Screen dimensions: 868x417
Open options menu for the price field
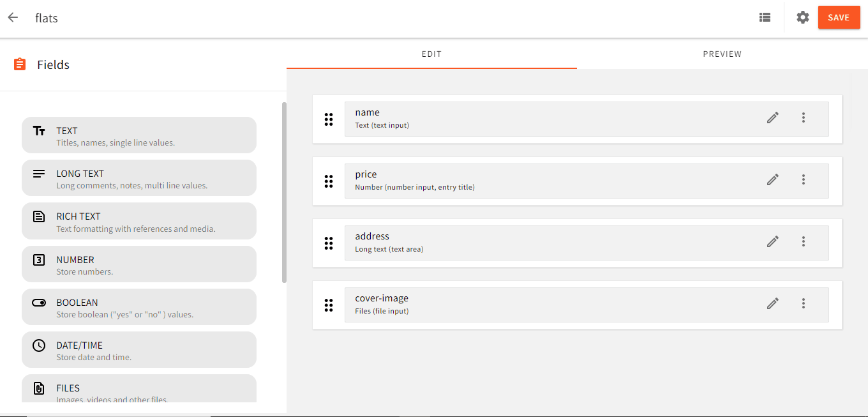click(804, 179)
